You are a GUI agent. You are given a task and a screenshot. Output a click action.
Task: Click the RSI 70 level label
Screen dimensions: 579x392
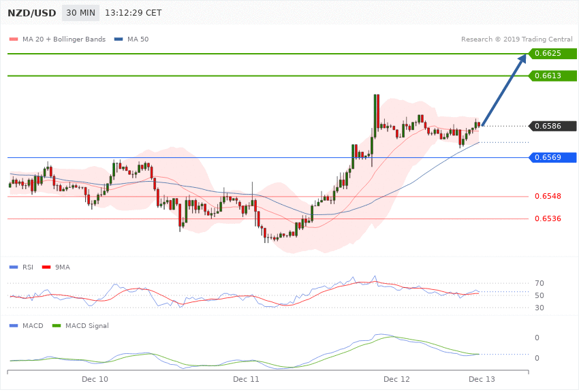pyautogui.click(x=539, y=283)
